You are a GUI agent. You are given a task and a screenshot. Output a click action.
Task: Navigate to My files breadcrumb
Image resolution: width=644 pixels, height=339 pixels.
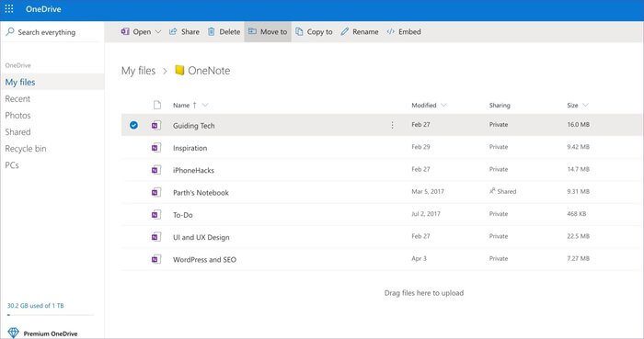138,71
